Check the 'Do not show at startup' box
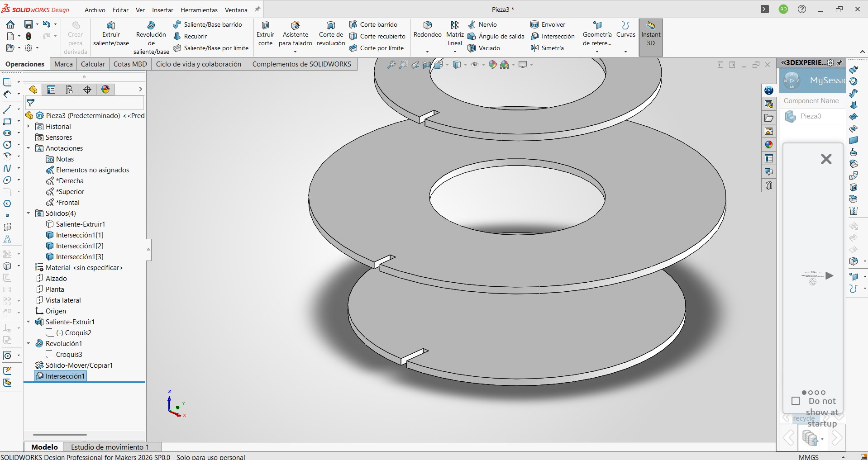Viewport: 868px width, 460px height. 796,401
